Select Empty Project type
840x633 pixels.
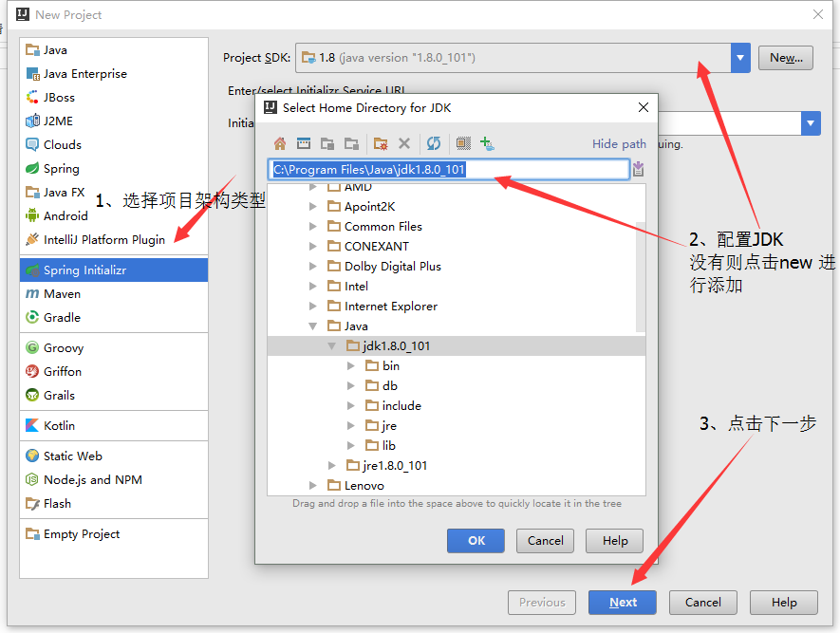(x=114, y=534)
